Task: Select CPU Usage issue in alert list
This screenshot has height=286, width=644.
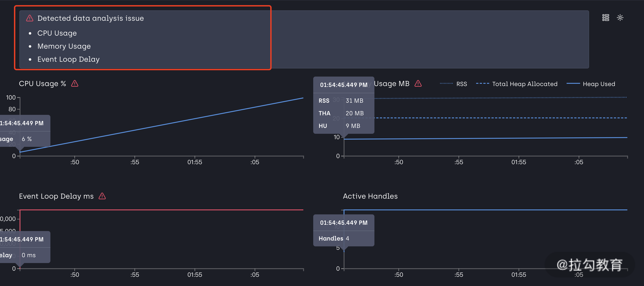Action: pos(57,33)
